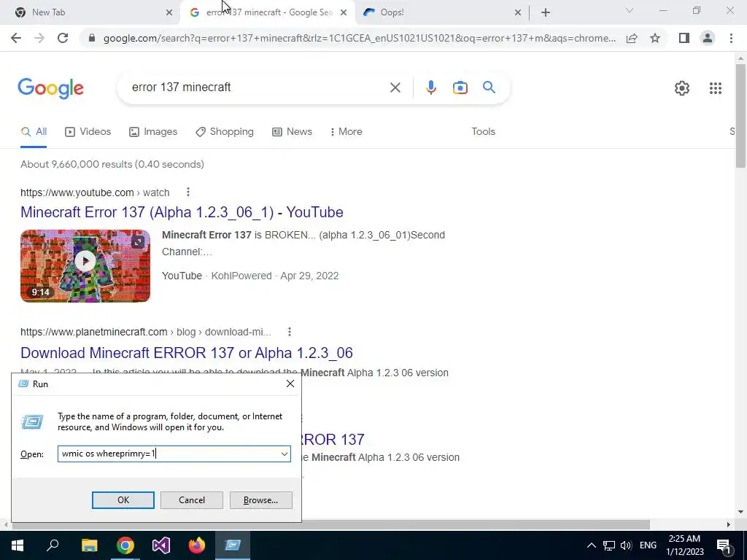Open options dots for the YouTube result

(188, 192)
